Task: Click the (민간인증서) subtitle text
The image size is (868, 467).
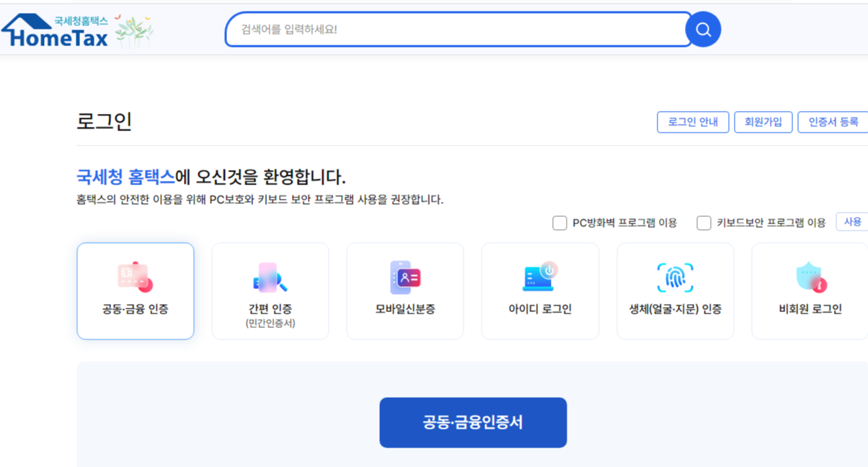Action: (x=270, y=324)
